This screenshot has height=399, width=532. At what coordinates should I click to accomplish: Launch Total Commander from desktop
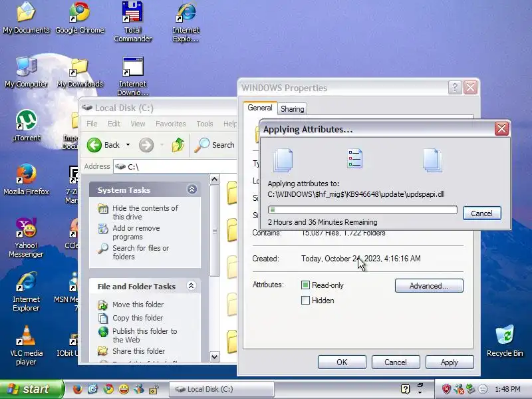tap(132, 22)
